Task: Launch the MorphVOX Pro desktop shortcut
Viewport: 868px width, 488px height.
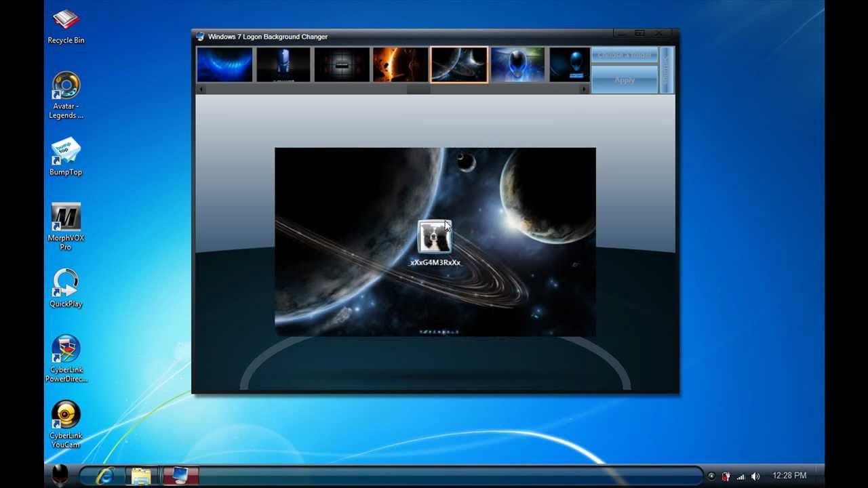Action: (66, 226)
